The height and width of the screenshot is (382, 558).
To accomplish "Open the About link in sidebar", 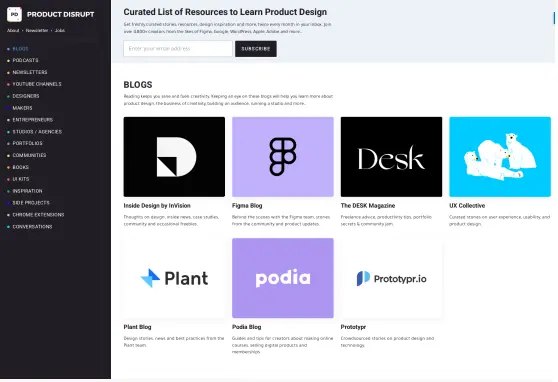I will pos(13,31).
